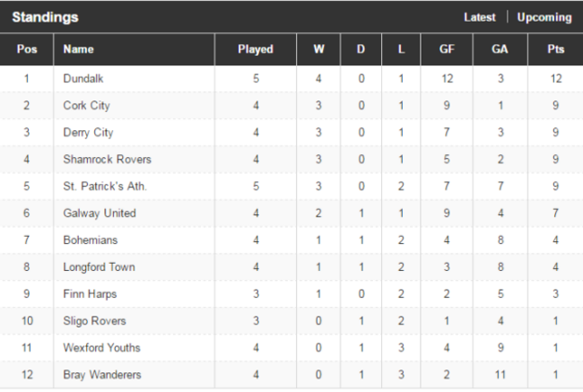This screenshot has height=392, width=583.
Task: Open Wexford Youths team entry
Action: tap(102, 348)
